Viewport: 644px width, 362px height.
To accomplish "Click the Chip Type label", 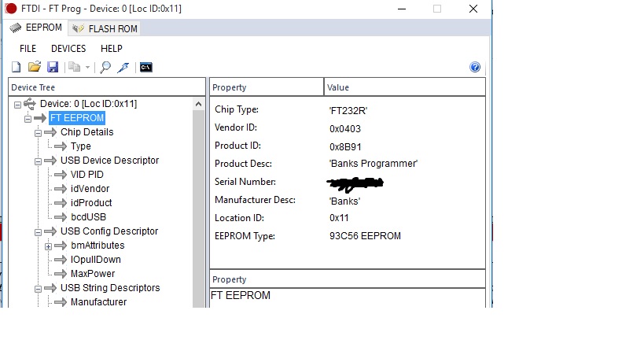I will click(x=237, y=109).
